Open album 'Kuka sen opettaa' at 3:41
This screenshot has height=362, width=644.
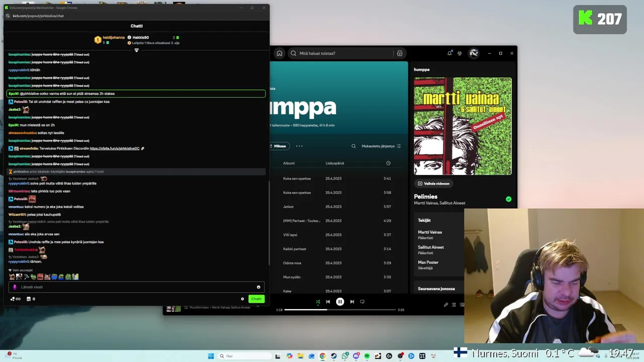(297, 178)
